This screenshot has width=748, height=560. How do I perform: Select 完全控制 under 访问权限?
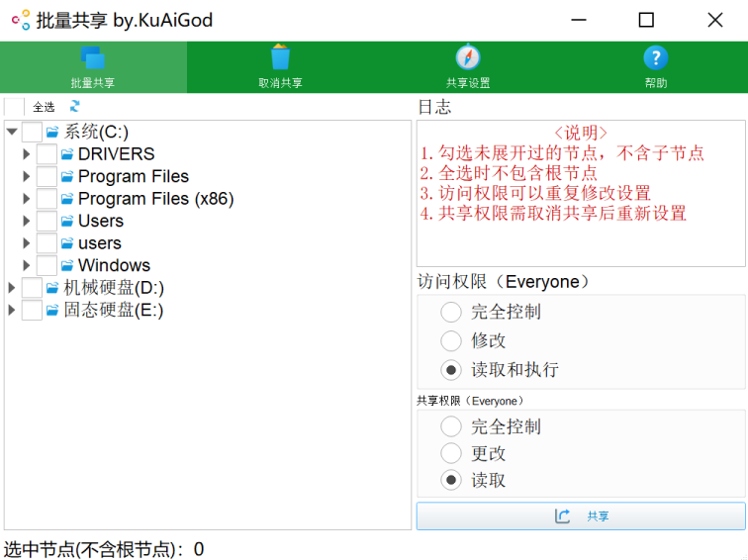tap(492, 312)
